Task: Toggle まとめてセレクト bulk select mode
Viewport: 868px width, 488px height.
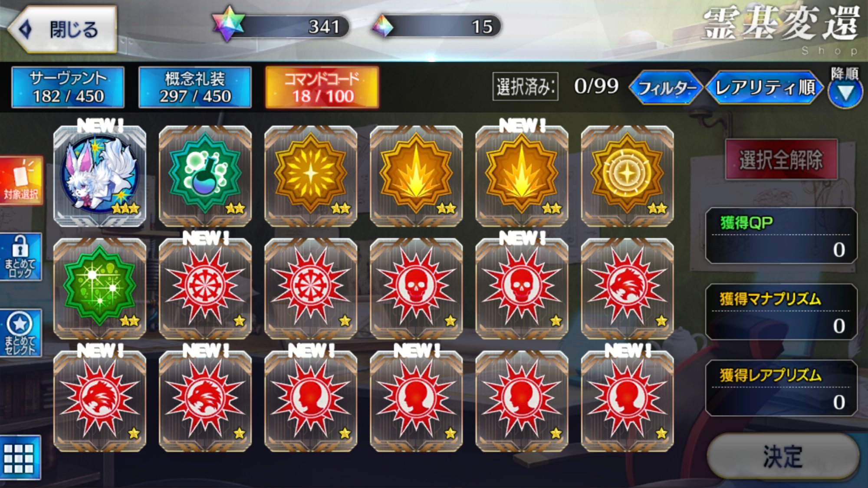Action: coord(20,333)
